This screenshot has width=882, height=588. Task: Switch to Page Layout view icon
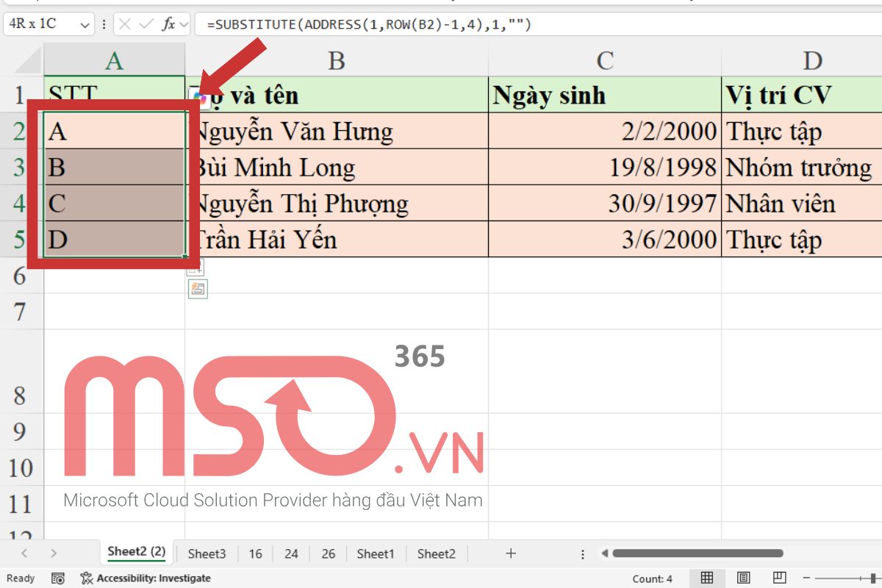pos(744,578)
